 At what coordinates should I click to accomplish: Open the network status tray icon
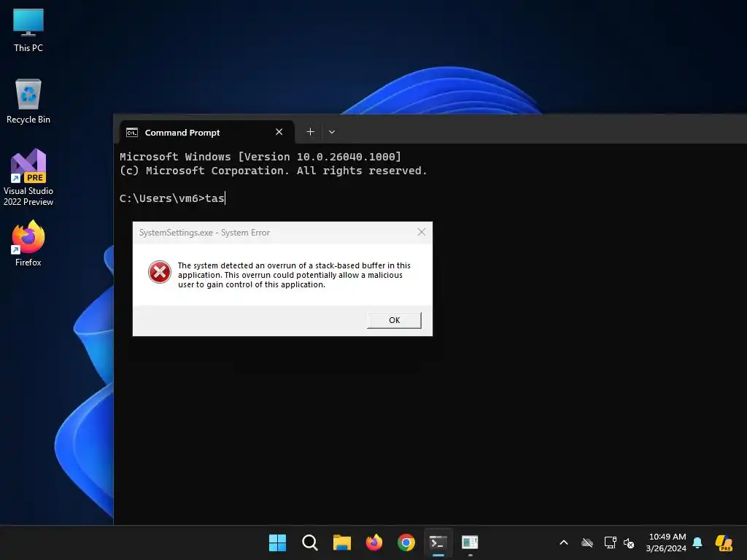pyautogui.click(x=611, y=542)
